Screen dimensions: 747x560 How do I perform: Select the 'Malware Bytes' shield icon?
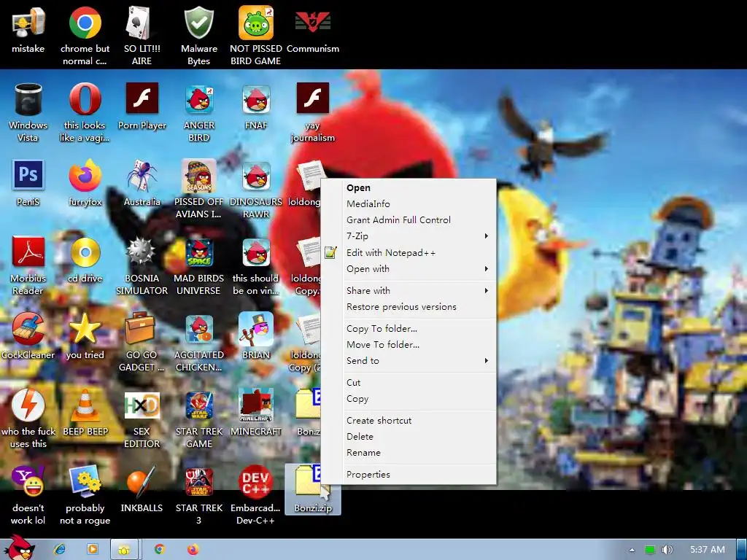tap(198, 23)
